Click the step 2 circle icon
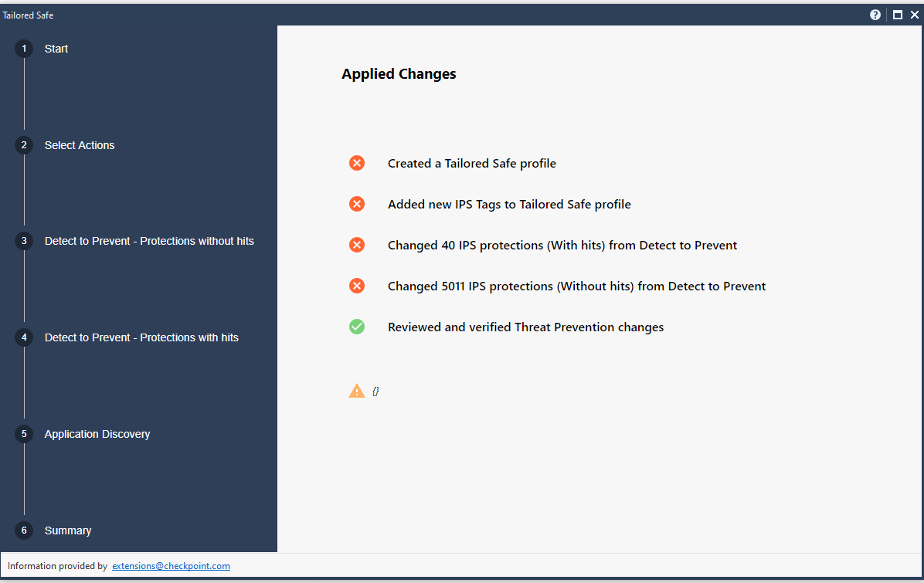 pyautogui.click(x=24, y=145)
